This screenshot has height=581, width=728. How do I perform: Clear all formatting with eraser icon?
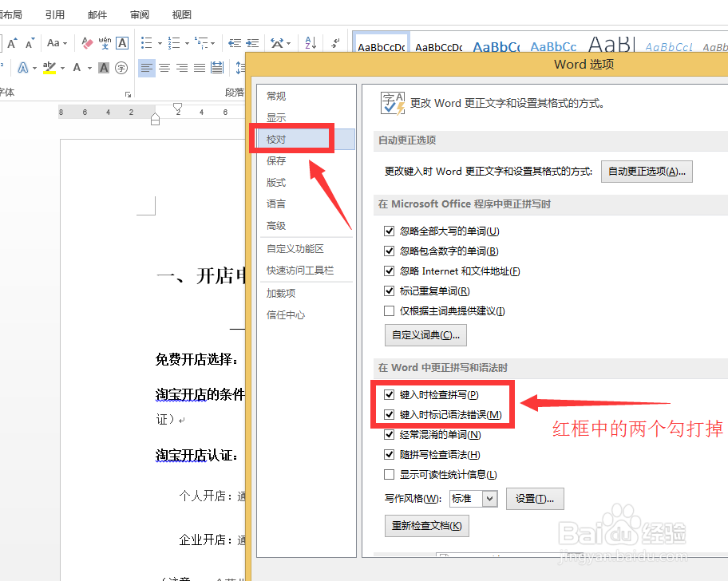click(x=87, y=43)
